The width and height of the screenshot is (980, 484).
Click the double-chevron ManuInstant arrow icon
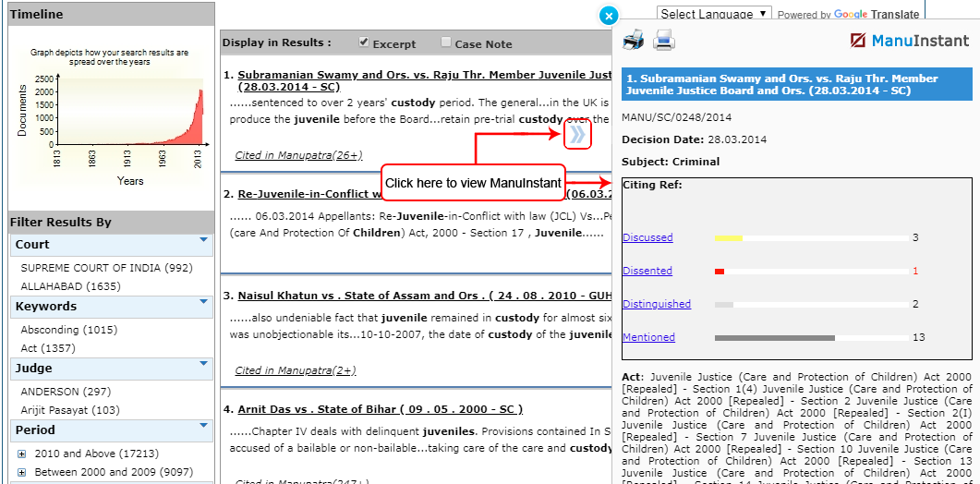[x=577, y=135]
